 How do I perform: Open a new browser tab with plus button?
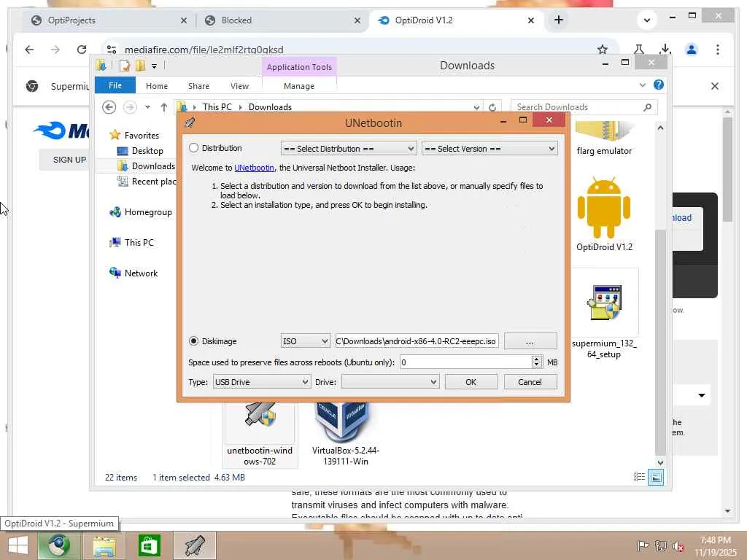(559, 20)
